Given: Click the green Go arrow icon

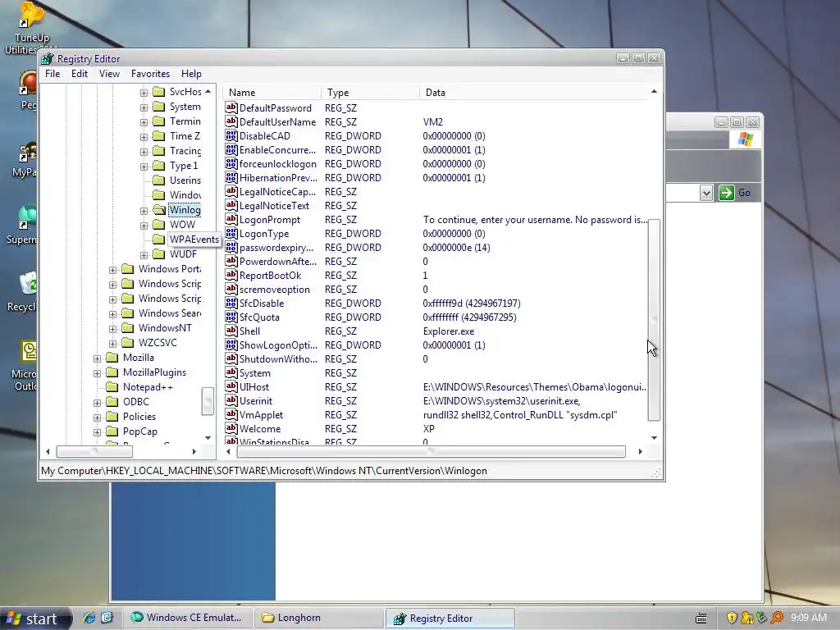Looking at the screenshot, I should click(x=727, y=192).
